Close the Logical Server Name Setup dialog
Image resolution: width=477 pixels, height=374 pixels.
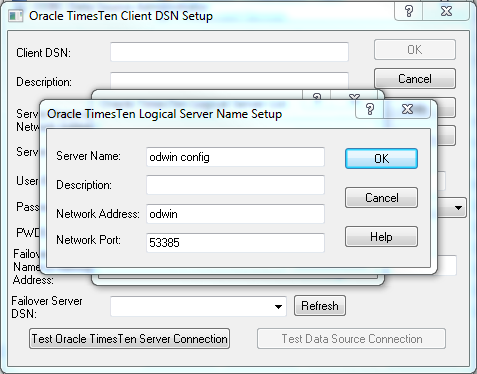coord(407,109)
